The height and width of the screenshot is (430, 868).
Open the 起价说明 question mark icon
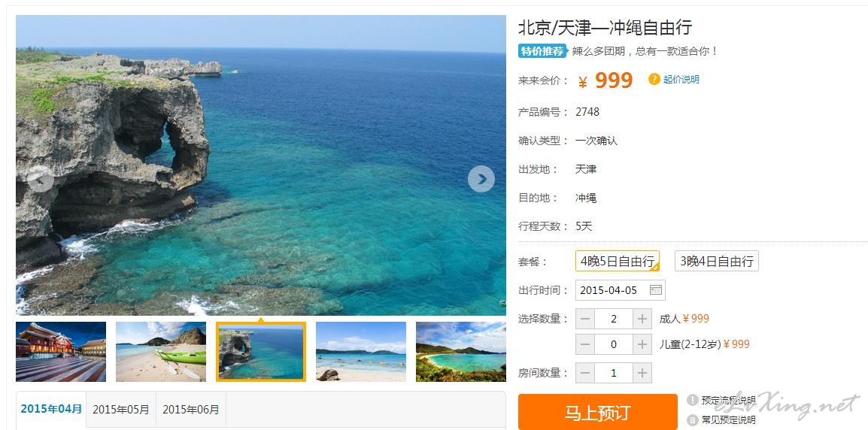point(654,79)
